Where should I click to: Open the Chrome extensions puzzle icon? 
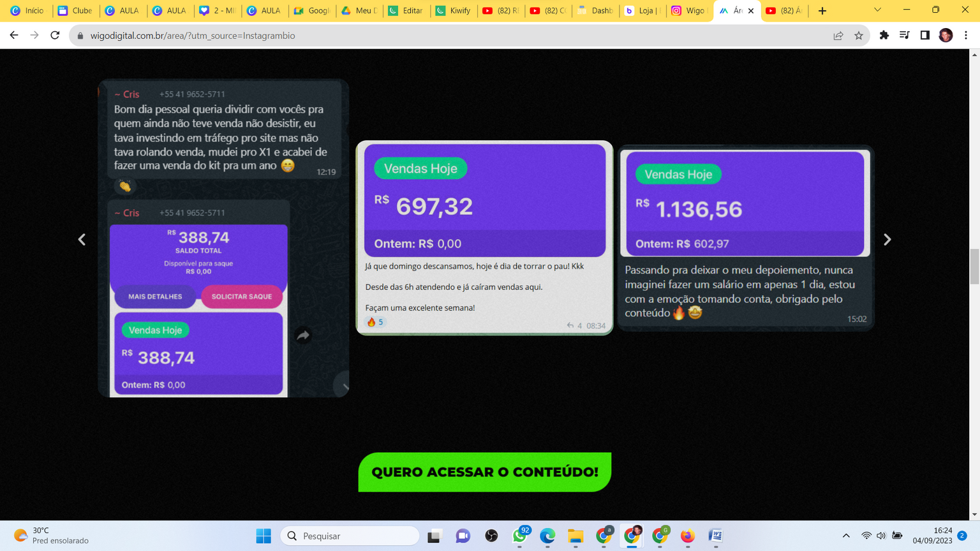884,36
